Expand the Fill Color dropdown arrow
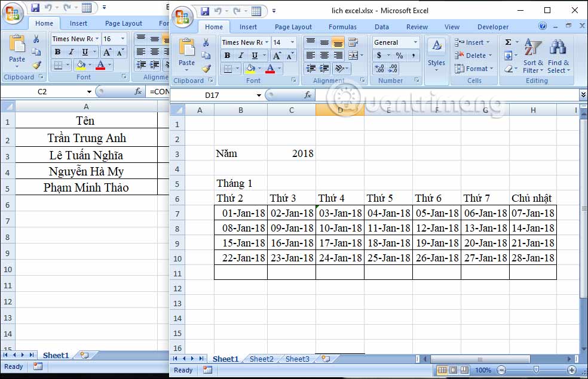Image resolution: width=588 pixels, height=379 pixels. (259, 68)
